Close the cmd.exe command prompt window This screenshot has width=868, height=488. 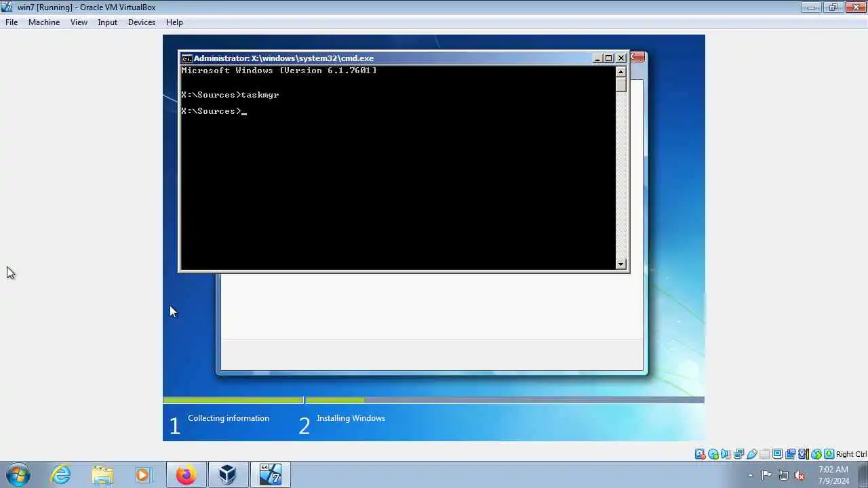point(621,58)
